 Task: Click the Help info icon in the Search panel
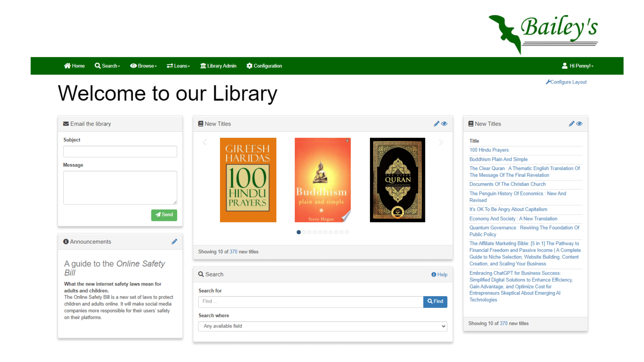[x=434, y=275]
